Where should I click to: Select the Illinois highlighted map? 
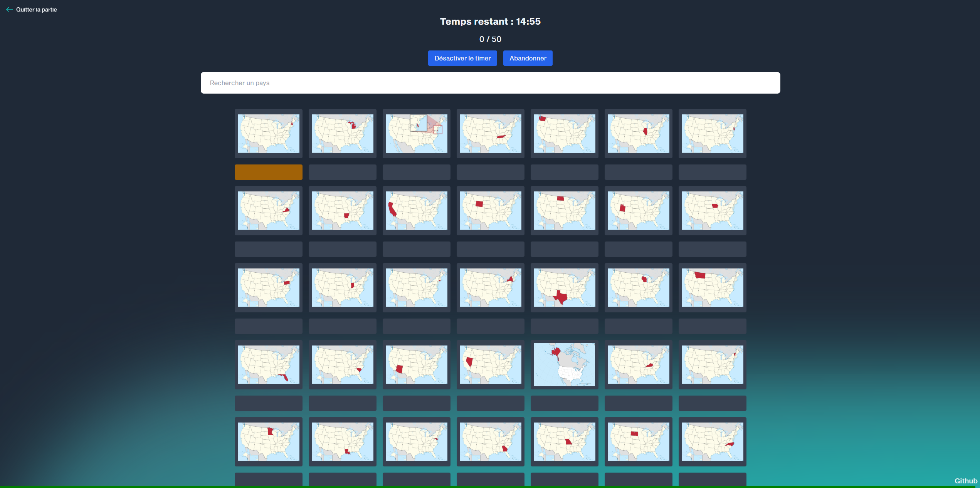click(639, 134)
